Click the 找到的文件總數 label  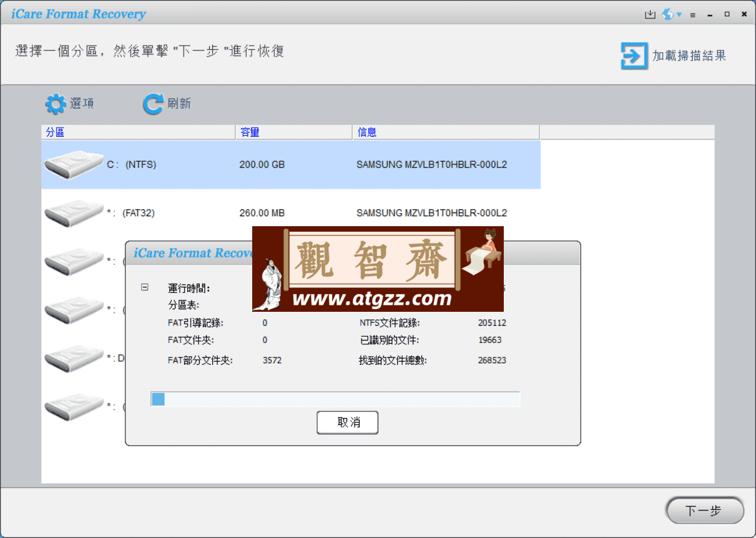coord(393,361)
